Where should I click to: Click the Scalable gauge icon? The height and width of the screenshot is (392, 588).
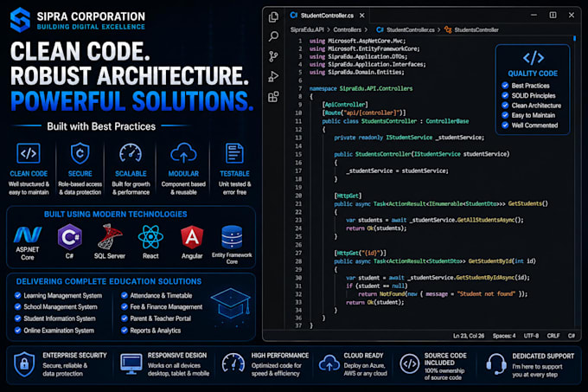(x=131, y=153)
